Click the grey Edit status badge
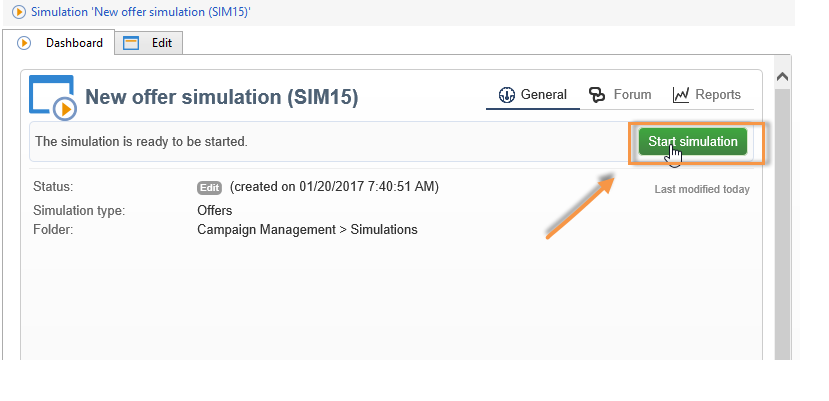Image resolution: width=829 pixels, height=401 pixels. pyautogui.click(x=209, y=188)
